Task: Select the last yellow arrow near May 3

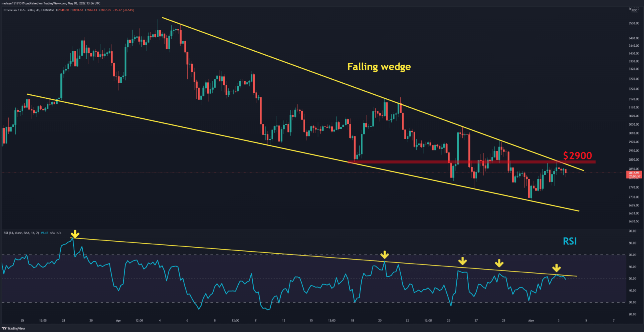Action: pos(556,268)
